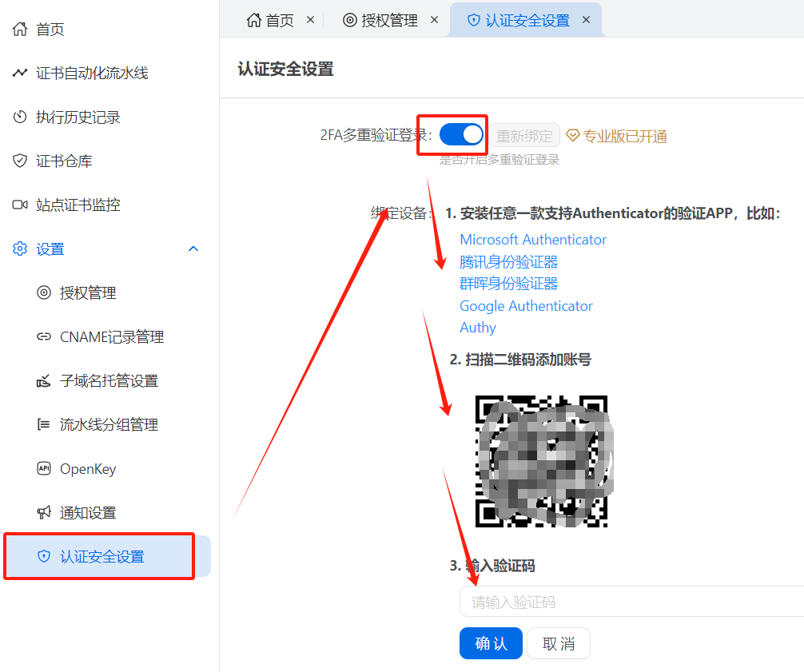Click the home icon in sidebar
804x672 pixels.
click(20, 30)
